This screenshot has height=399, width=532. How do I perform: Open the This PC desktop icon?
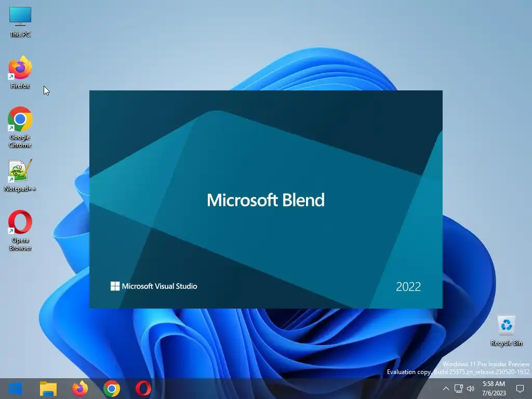pos(20,21)
